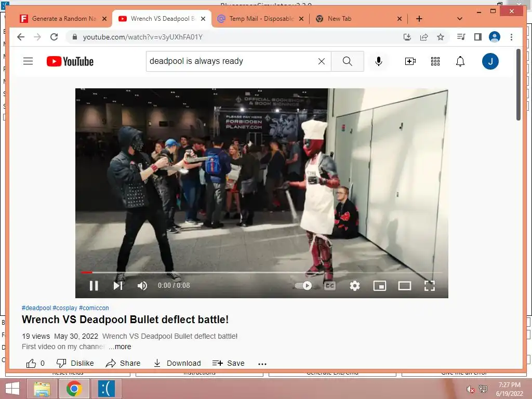Viewport: 532px width, 399px height.
Task: Open the YouTube guide hamburger menu
Action: click(x=28, y=61)
